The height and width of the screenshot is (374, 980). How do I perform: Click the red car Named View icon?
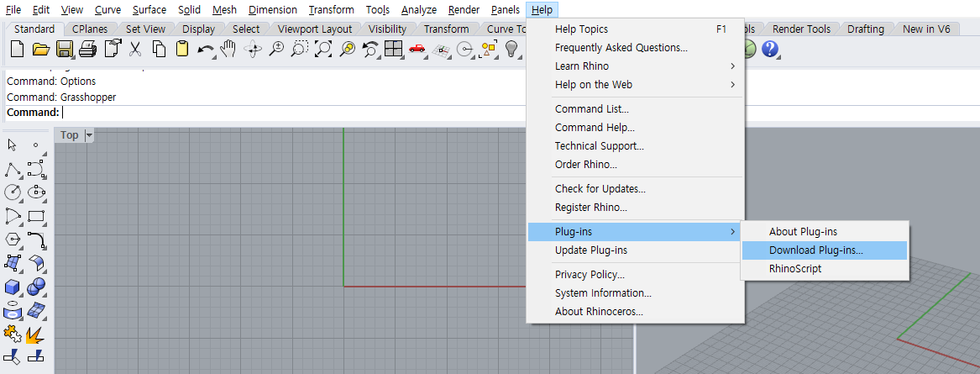pos(417,49)
